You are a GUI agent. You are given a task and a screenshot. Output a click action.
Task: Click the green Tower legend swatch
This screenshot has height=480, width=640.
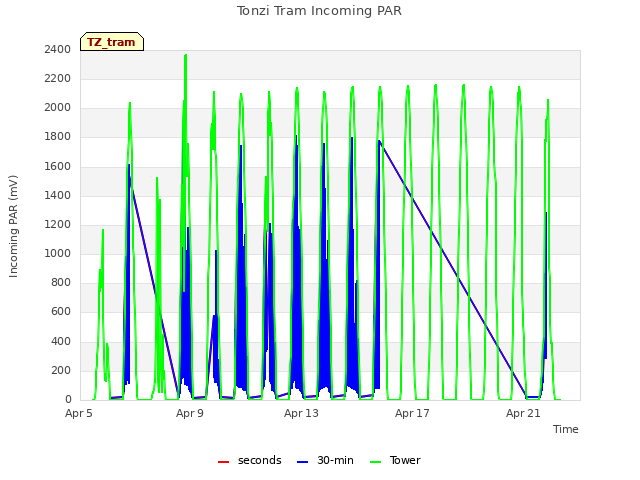click(375, 462)
